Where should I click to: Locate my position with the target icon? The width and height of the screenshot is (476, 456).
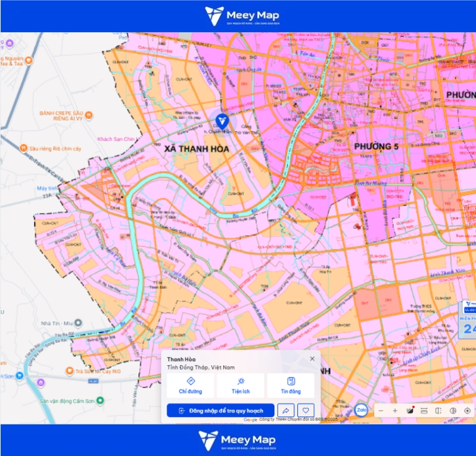(x=467, y=410)
